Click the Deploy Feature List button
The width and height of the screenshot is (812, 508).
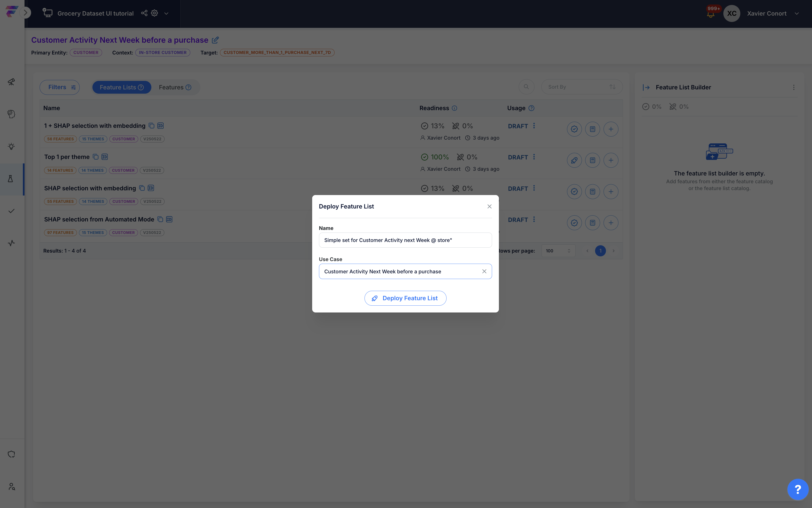tap(405, 298)
